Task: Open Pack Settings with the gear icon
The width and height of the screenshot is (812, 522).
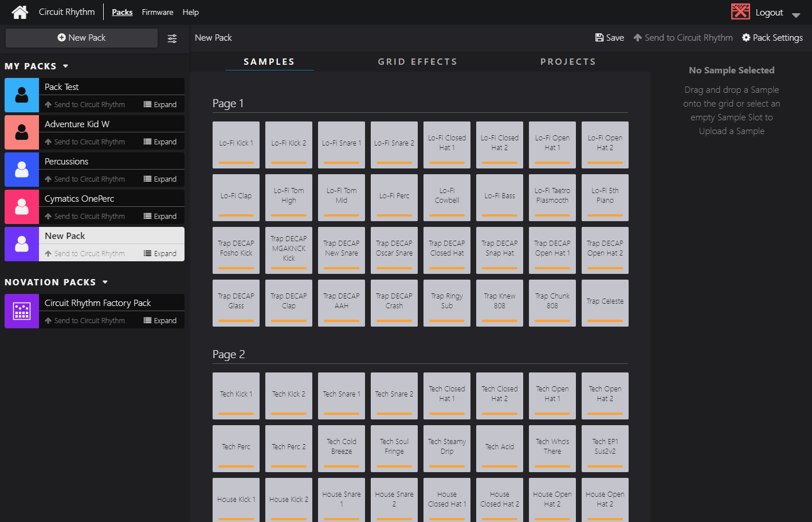Action: pos(772,38)
